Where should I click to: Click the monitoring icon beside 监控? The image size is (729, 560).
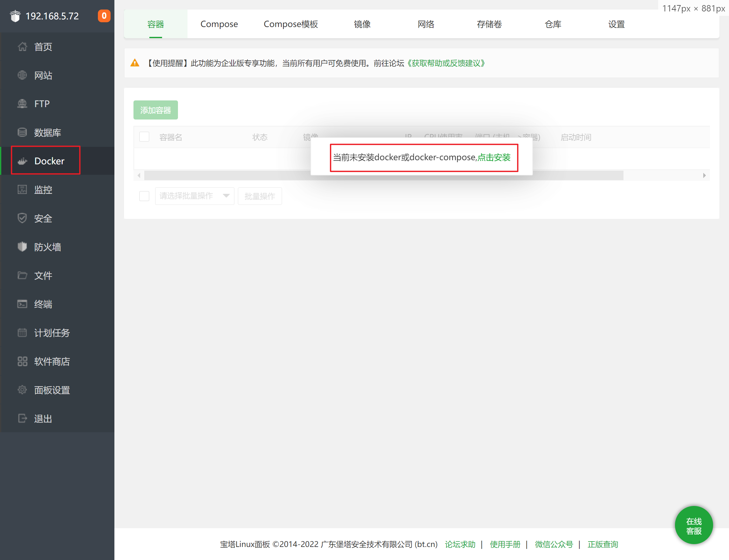[x=22, y=190]
